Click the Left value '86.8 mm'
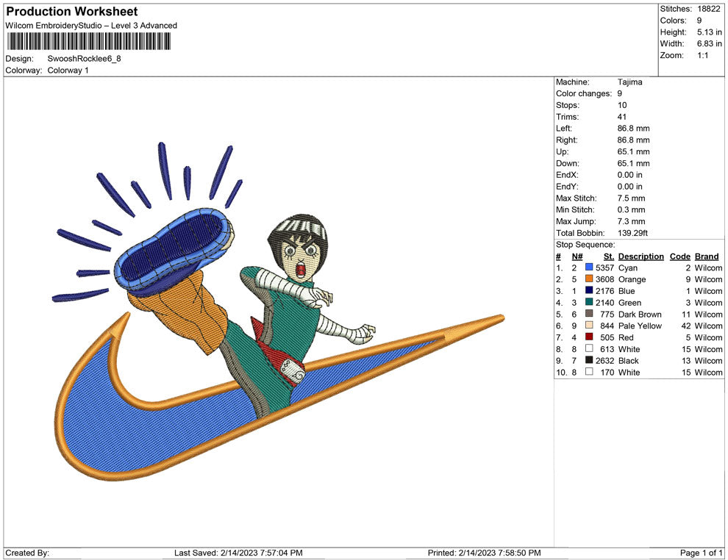Viewport: 728px width, 560px height. pyautogui.click(x=633, y=129)
